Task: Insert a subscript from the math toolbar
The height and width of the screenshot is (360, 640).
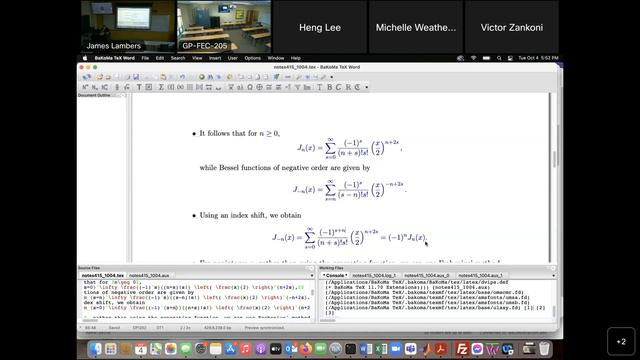Action: tap(95, 87)
